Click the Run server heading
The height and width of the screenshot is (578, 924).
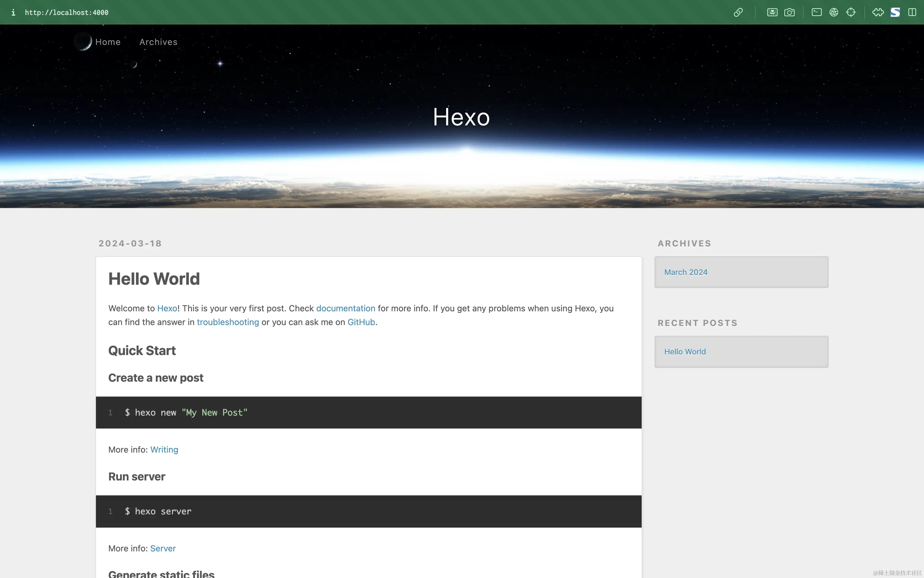tap(137, 476)
